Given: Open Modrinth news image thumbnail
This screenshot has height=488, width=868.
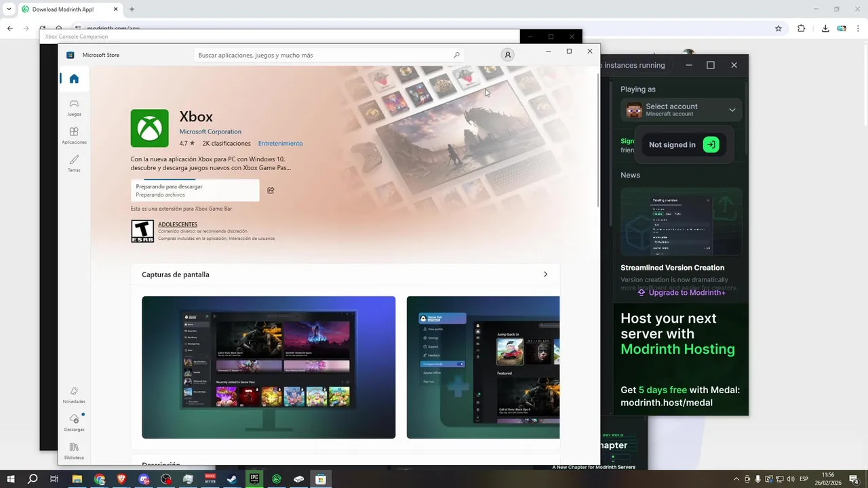Looking at the screenshot, I should pyautogui.click(x=682, y=222).
